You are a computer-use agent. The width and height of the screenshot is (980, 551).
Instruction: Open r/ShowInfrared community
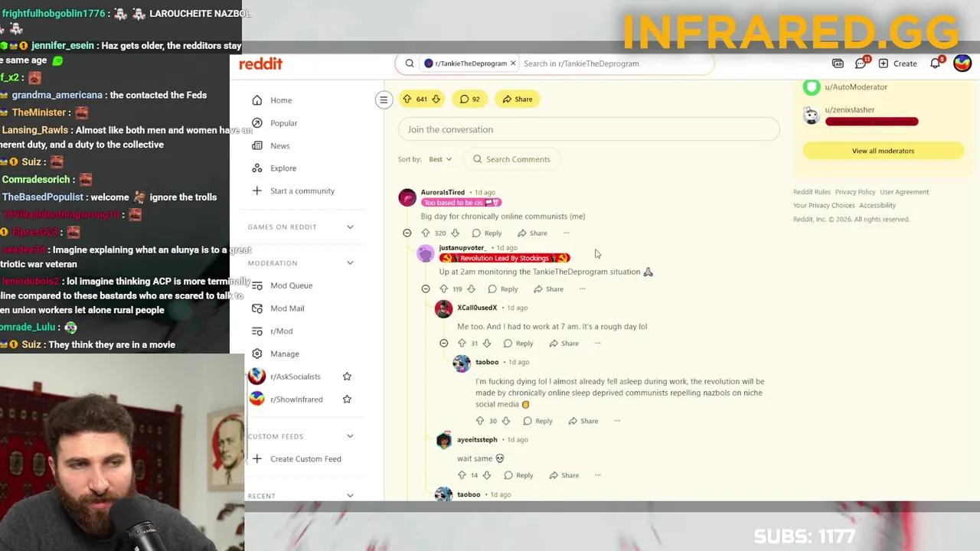(296, 399)
